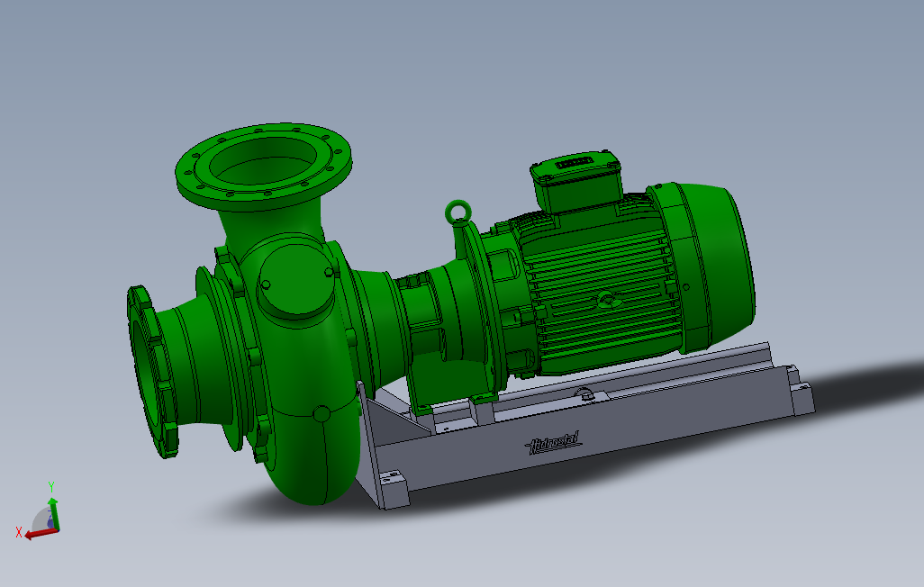The width and height of the screenshot is (924, 587).
Task: Select the suction flange at the pump inlet
Action: point(151,373)
